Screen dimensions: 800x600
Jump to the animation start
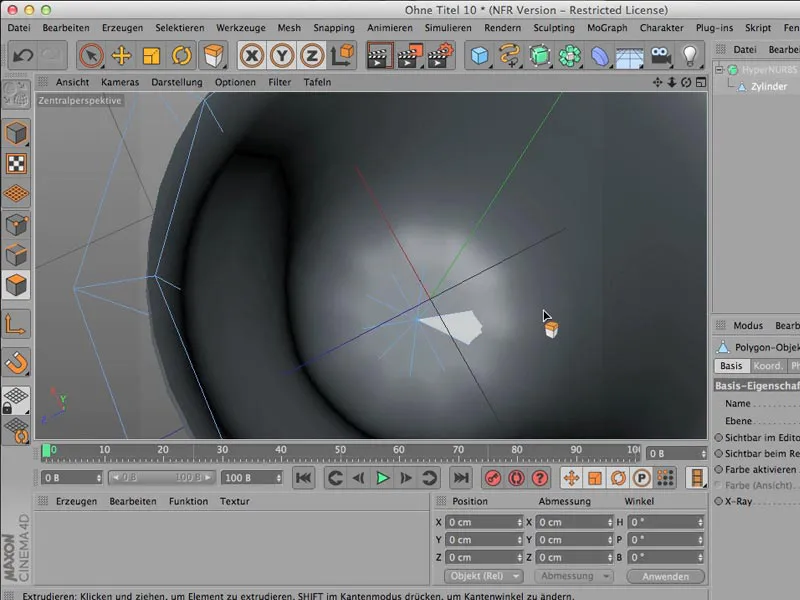click(x=304, y=478)
